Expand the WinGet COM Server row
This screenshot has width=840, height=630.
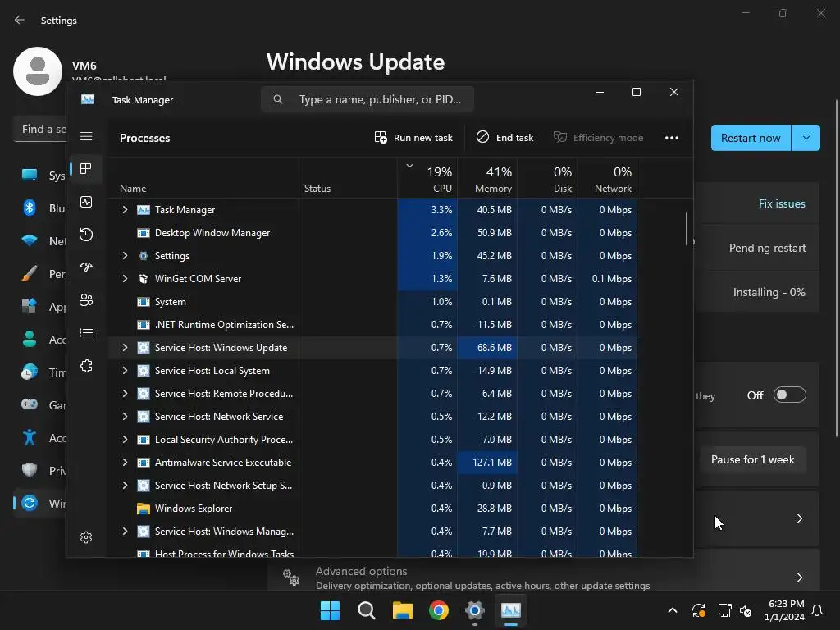point(125,279)
